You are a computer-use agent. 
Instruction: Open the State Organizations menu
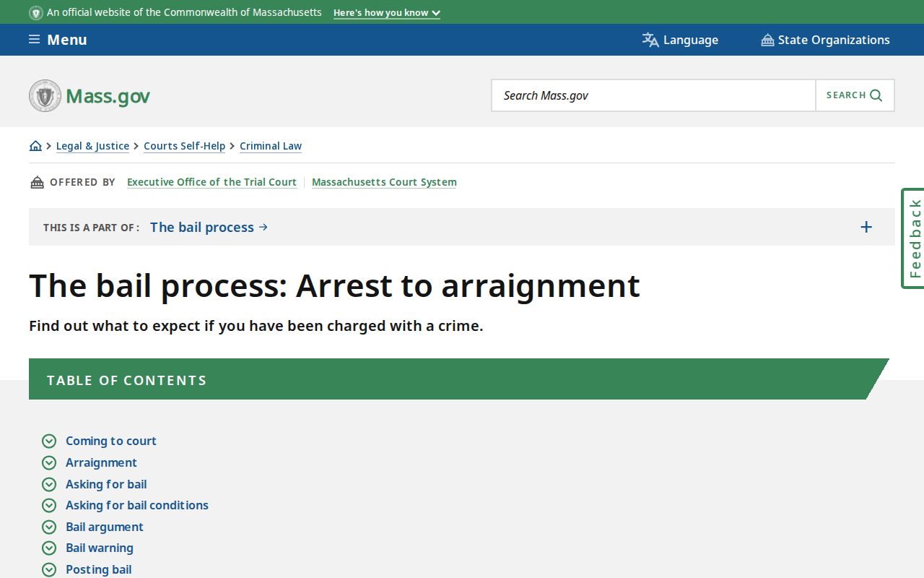coord(825,40)
